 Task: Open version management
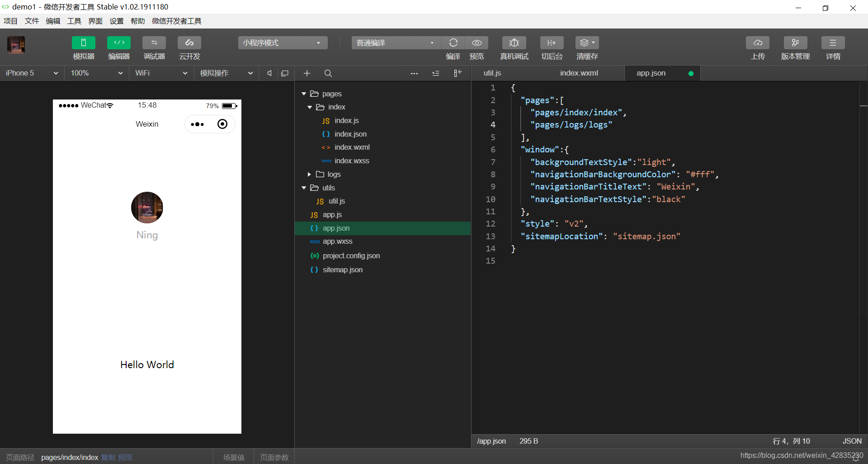click(x=795, y=43)
